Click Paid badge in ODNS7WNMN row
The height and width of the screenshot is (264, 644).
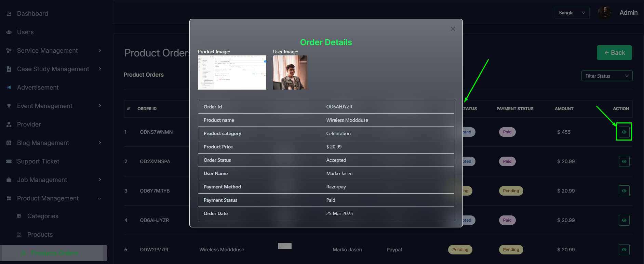tap(507, 132)
